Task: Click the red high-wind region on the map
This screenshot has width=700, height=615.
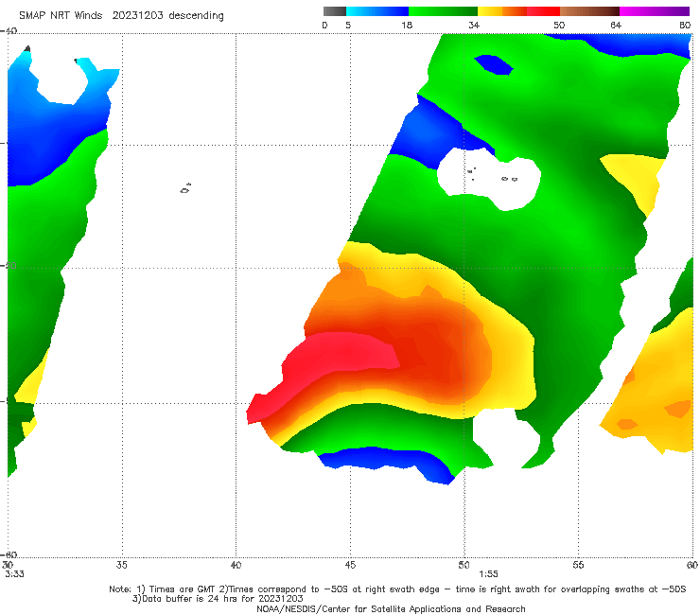Action: pos(328,360)
